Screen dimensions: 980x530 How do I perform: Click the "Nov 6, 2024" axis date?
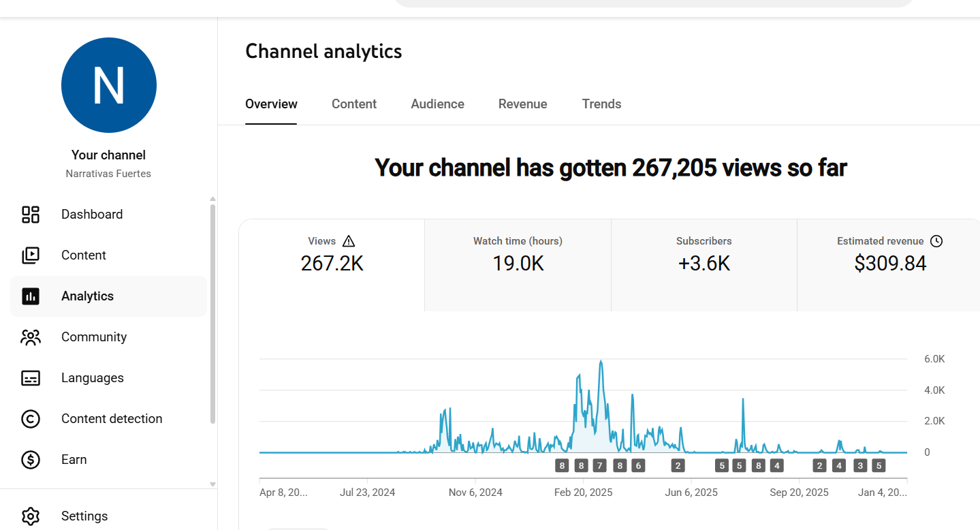point(475,493)
